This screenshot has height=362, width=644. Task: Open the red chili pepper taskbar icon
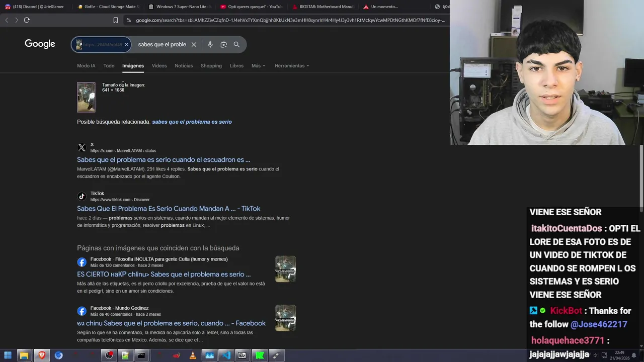[x=176, y=355]
